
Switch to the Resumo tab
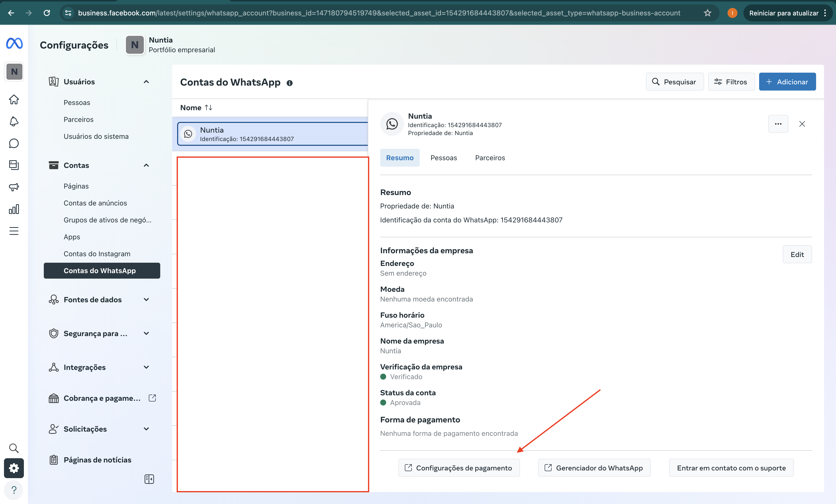[400, 158]
